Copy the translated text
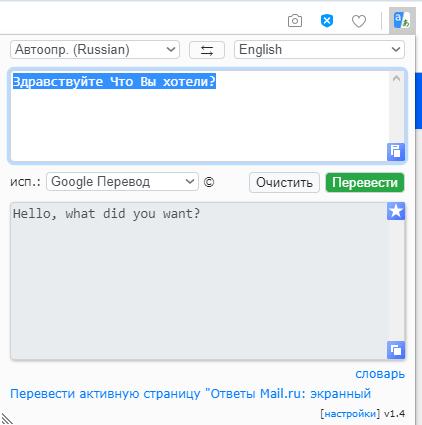 (x=396, y=350)
